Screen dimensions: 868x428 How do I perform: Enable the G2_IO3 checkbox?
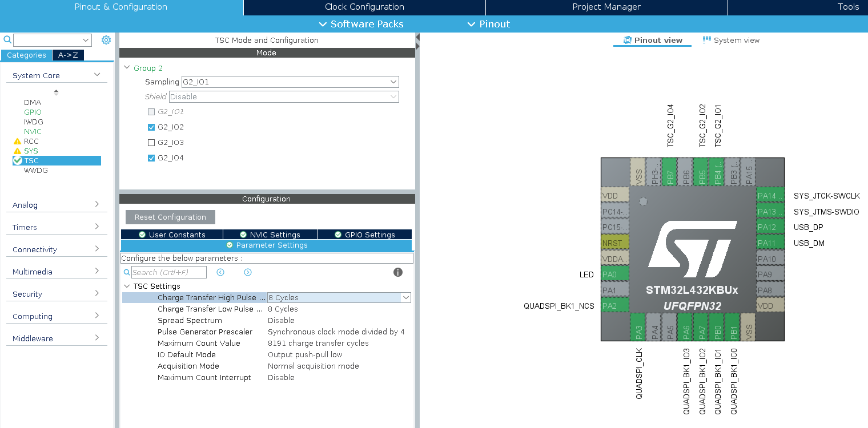click(x=151, y=143)
